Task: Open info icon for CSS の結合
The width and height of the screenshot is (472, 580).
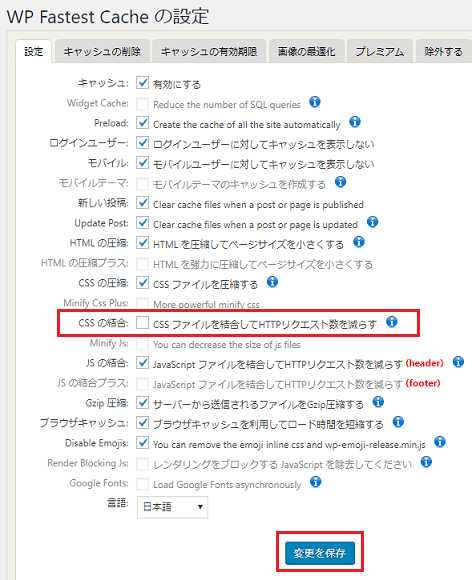Action: 392,322
